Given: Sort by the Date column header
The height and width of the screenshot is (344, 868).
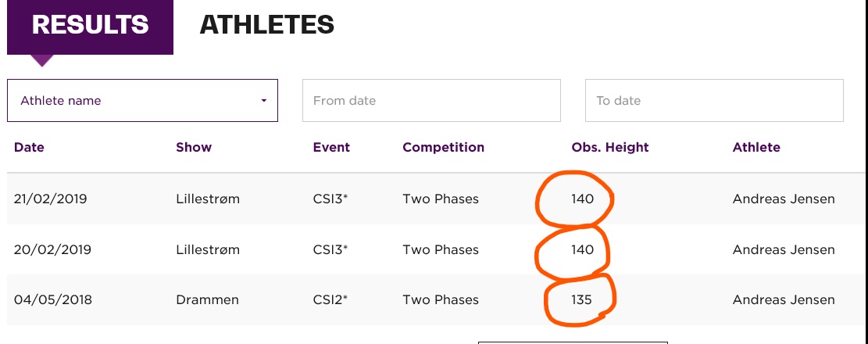Looking at the screenshot, I should click(29, 147).
